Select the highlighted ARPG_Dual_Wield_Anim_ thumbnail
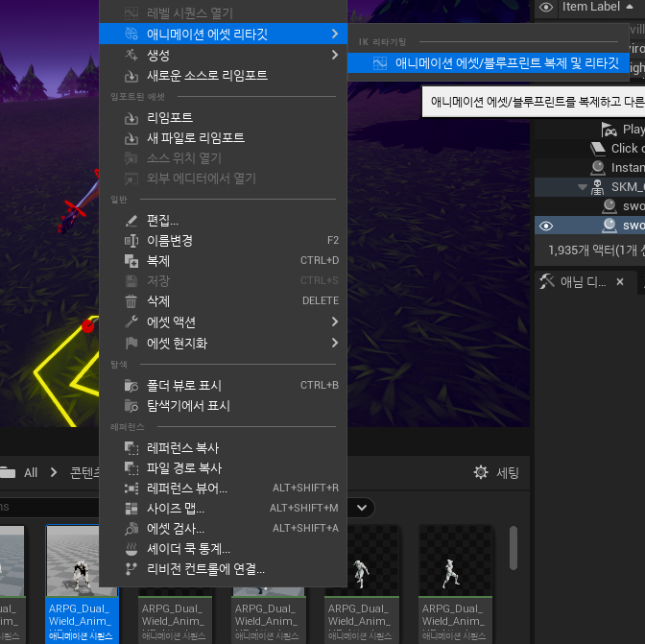This screenshot has height=644, width=645. pyautogui.click(x=82, y=584)
